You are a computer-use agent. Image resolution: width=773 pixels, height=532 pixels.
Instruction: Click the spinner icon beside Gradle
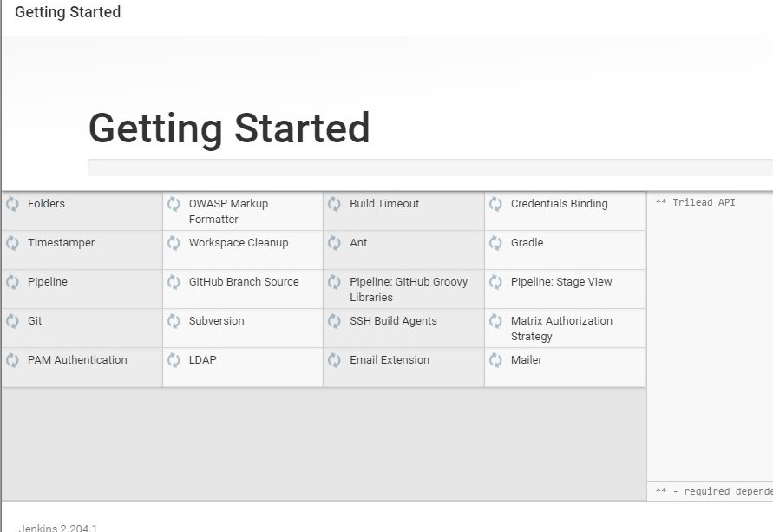(495, 243)
